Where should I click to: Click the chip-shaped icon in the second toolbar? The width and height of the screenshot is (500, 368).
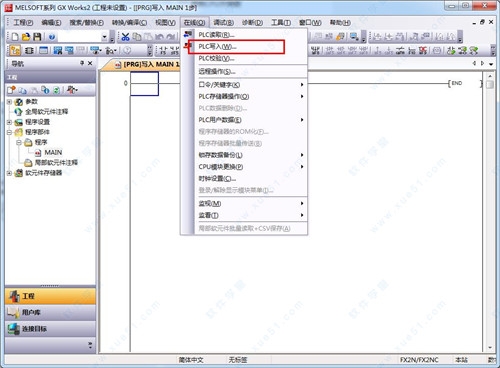(x=29, y=50)
